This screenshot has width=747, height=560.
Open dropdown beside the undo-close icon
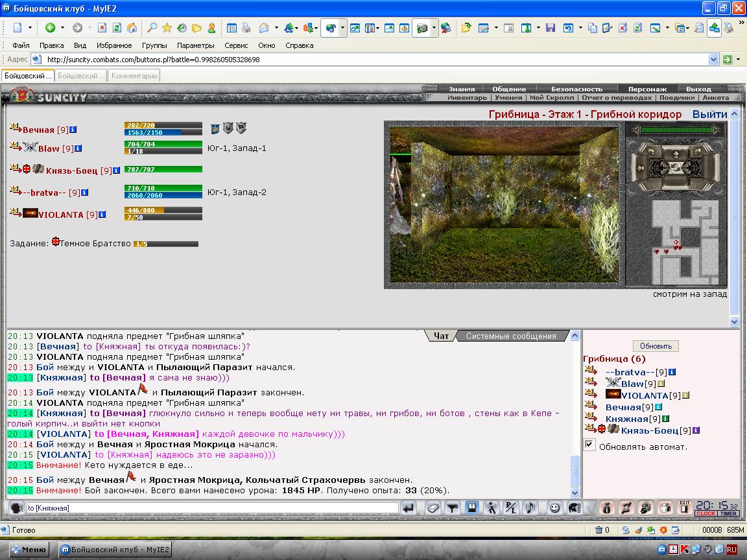click(x=580, y=28)
